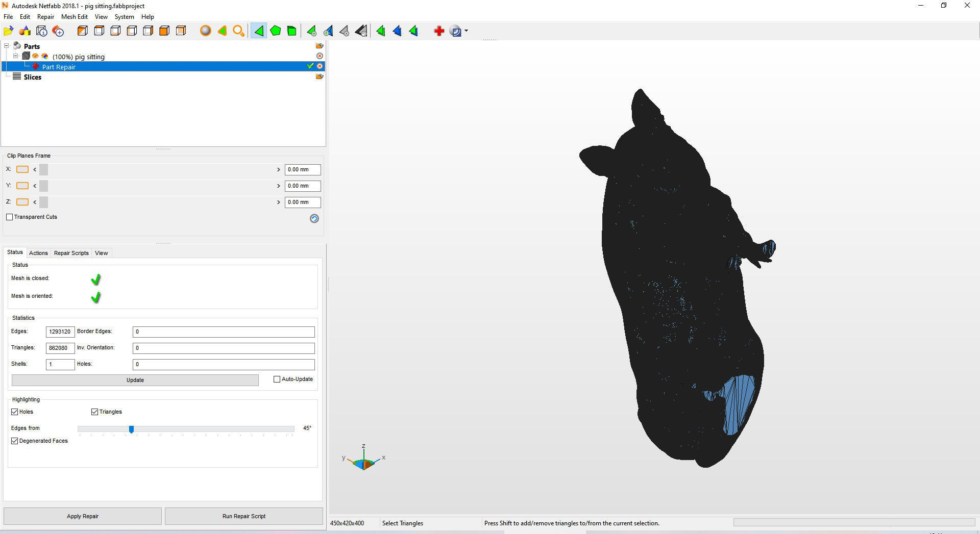
Task: Collapse the Parts tree node
Action: click(7, 46)
